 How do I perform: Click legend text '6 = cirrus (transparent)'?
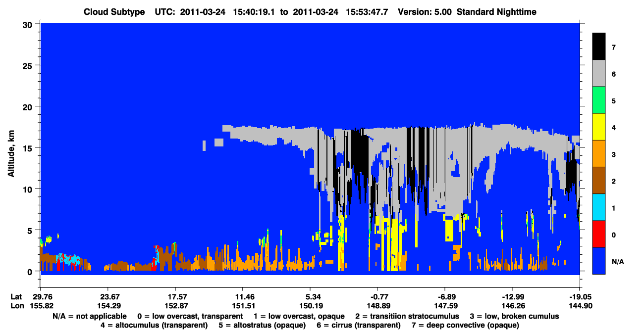pyautogui.click(x=358, y=325)
